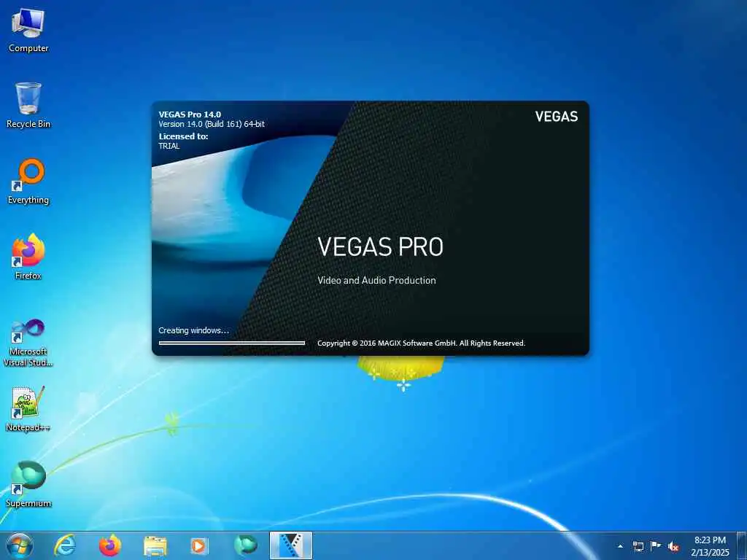This screenshot has height=560, width=747.
Task: Select the Notepad++ desktop shortcut
Action: pyautogui.click(x=28, y=408)
